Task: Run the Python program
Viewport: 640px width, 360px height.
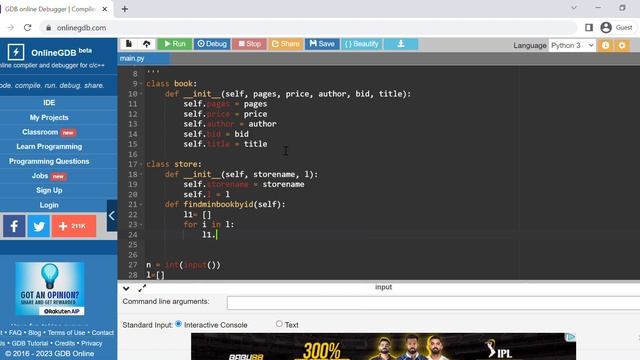Action: point(175,44)
